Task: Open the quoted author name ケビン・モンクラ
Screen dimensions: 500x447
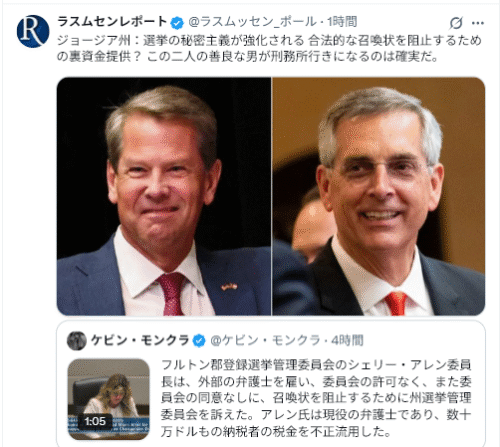Action: coord(140,341)
